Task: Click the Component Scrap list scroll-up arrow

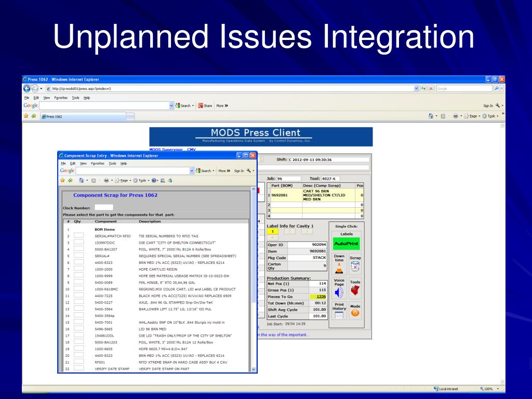Action: tap(254, 189)
